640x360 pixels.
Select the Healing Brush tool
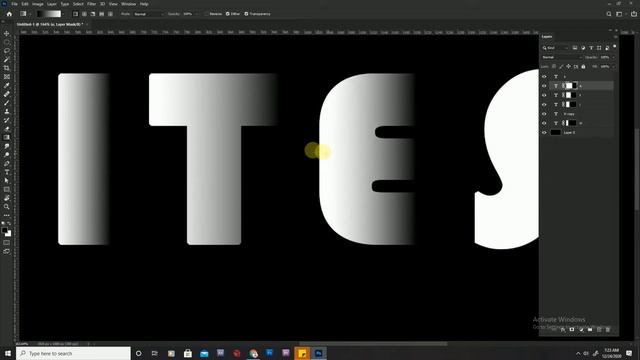tap(7, 94)
